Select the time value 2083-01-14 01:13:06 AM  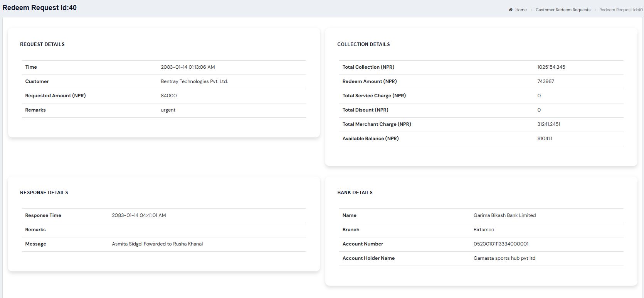point(188,67)
